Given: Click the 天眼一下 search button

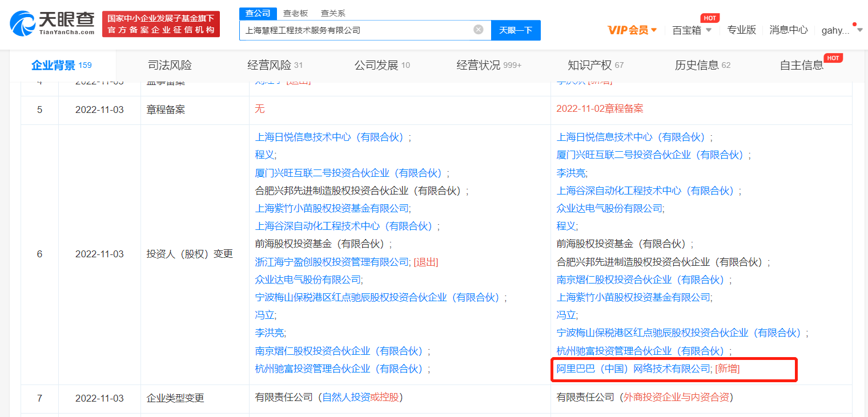Looking at the screenshot, I should point(515,30).
